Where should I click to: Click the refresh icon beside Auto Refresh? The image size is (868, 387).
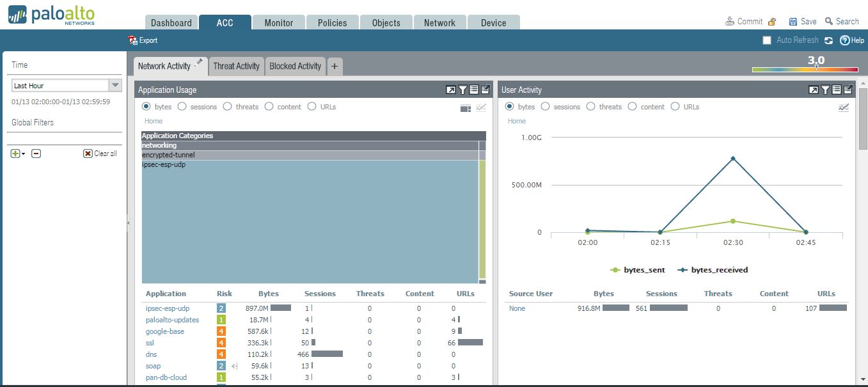pos(828,40)
